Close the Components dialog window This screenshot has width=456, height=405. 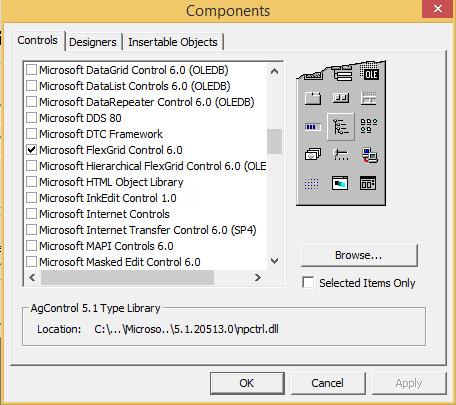click(x=438, y=9)
